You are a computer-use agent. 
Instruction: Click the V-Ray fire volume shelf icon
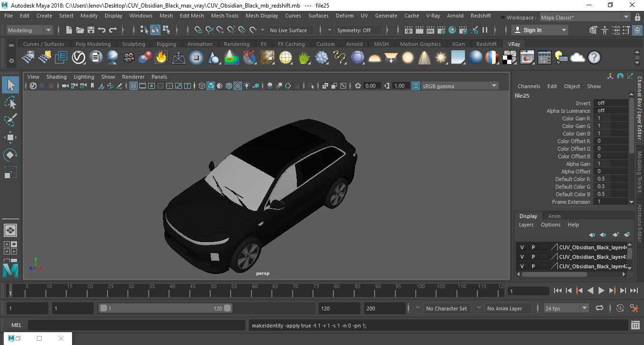click(161, 58)
